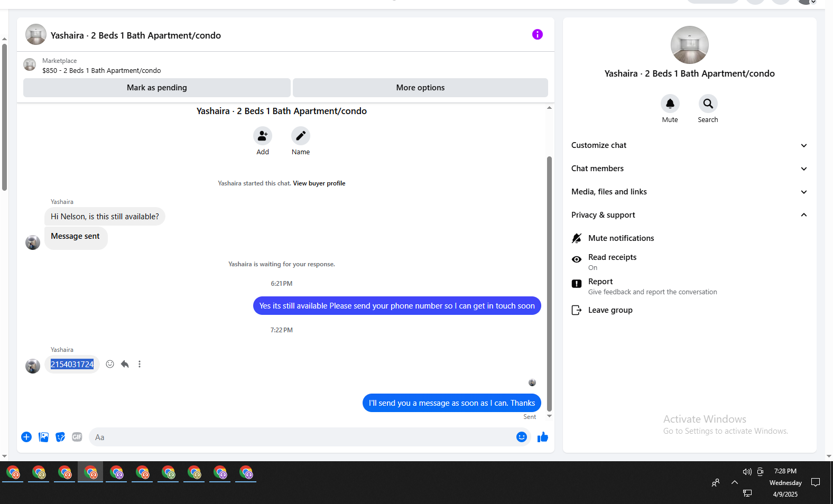Click More options button
Screen dimensions: 833x504
(x=420, y=88)
